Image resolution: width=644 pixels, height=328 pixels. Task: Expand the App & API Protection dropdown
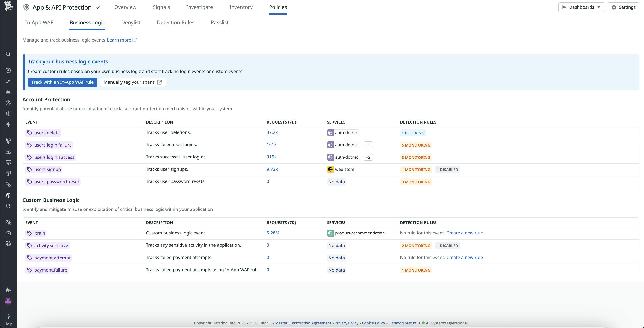(98, 7)
